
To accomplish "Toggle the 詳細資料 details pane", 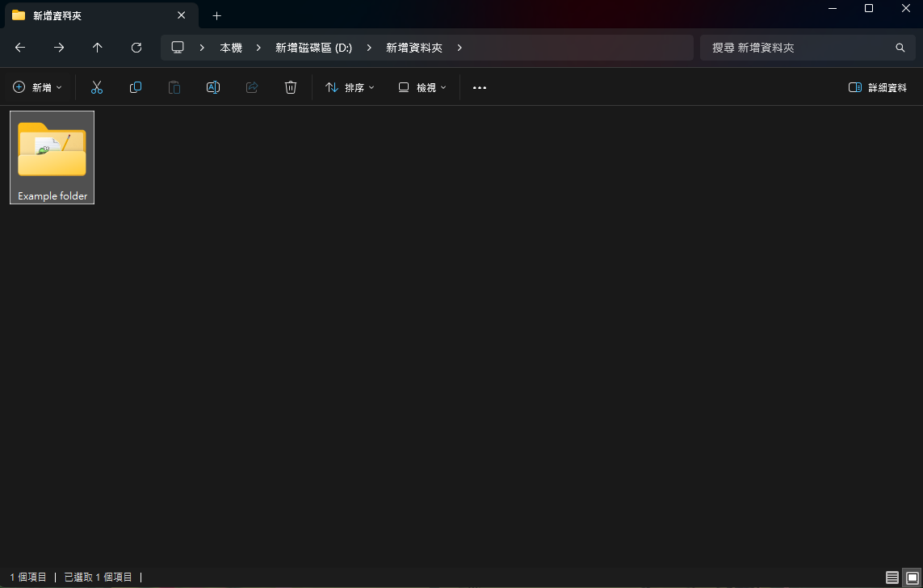I will [x=877, y=86].
